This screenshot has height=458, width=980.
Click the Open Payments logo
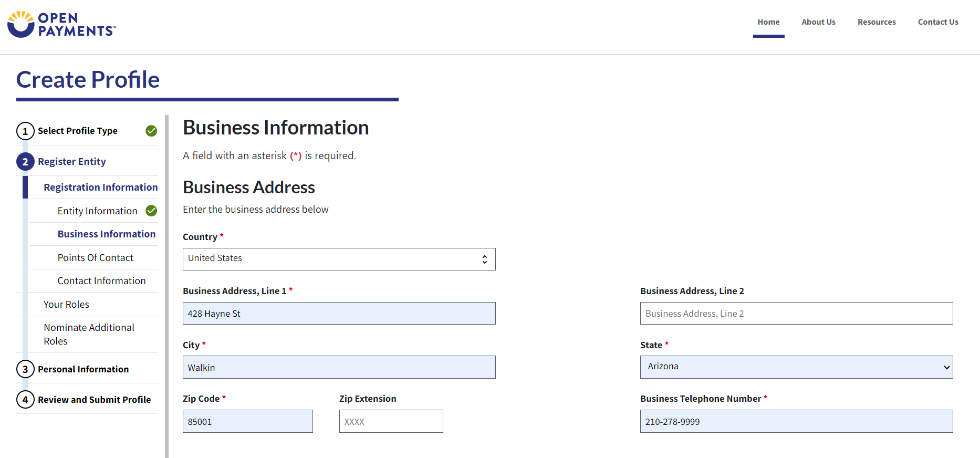pos(61,24)
